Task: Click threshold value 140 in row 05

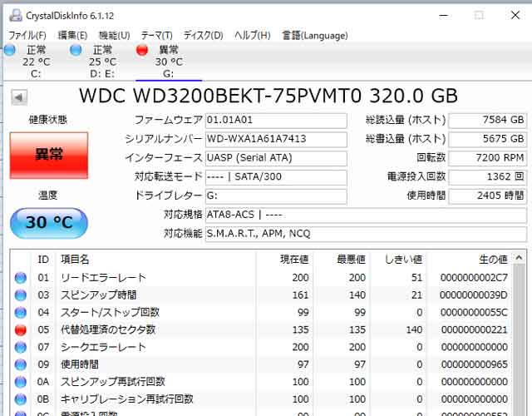Action: (x=414, y=329)
